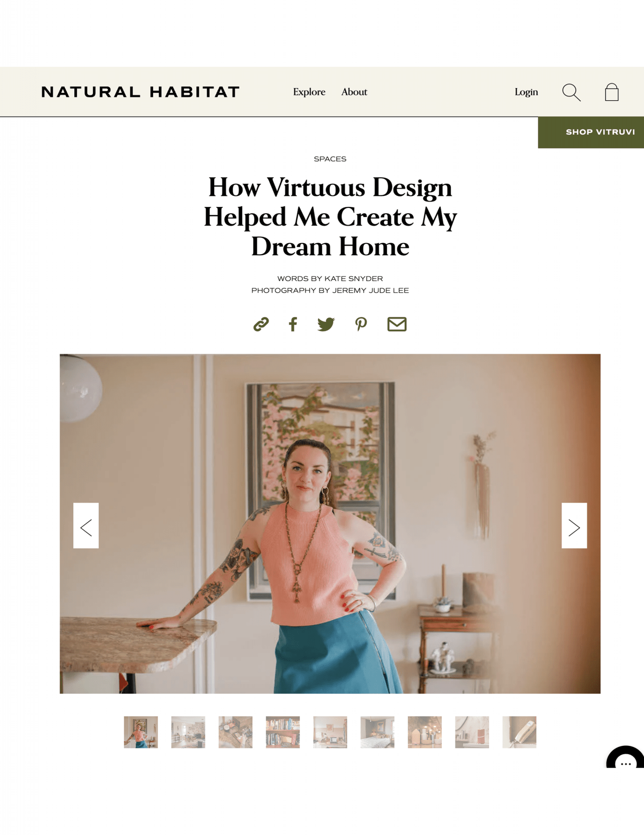
Task: Share the article on Facebook
Action: click(293, 324)
